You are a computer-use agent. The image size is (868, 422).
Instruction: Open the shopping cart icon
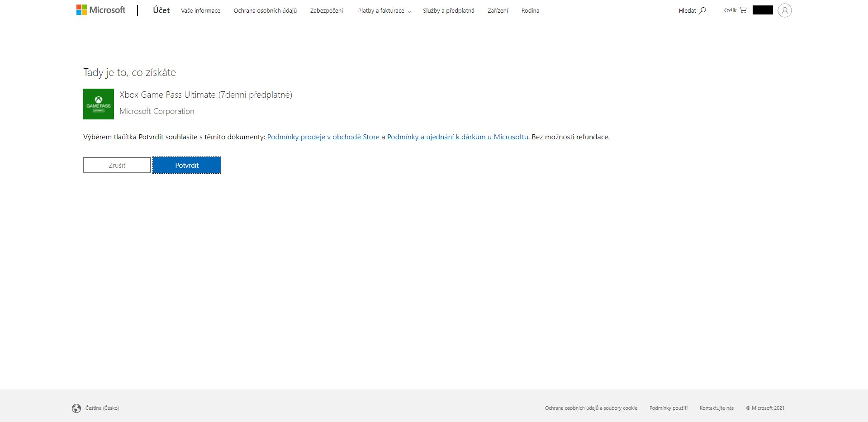[743, 10]
